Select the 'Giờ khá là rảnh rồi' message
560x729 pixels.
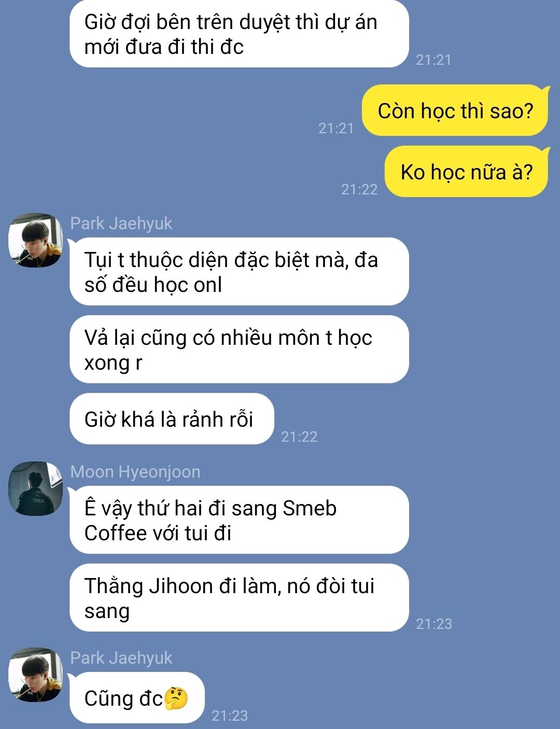(172, 419)
